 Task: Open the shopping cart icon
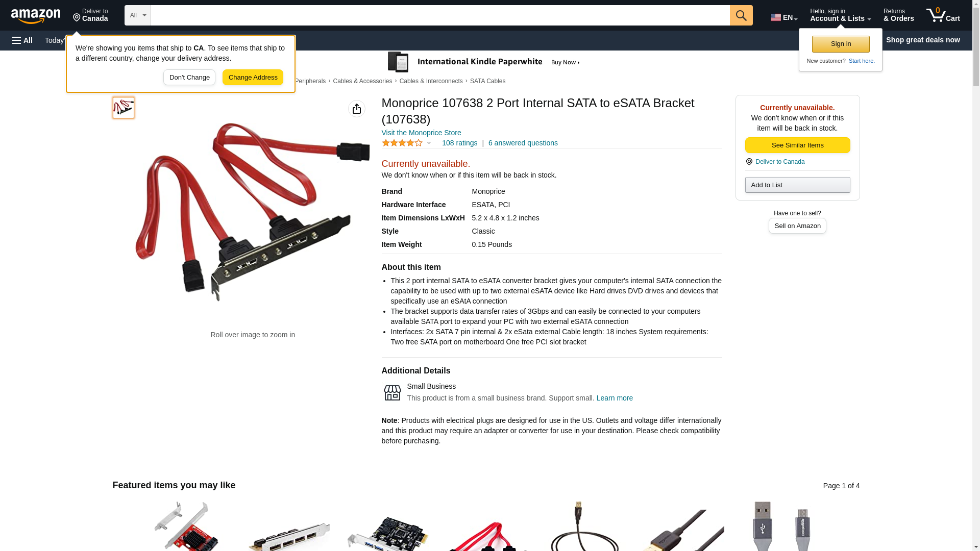(943, 15)
